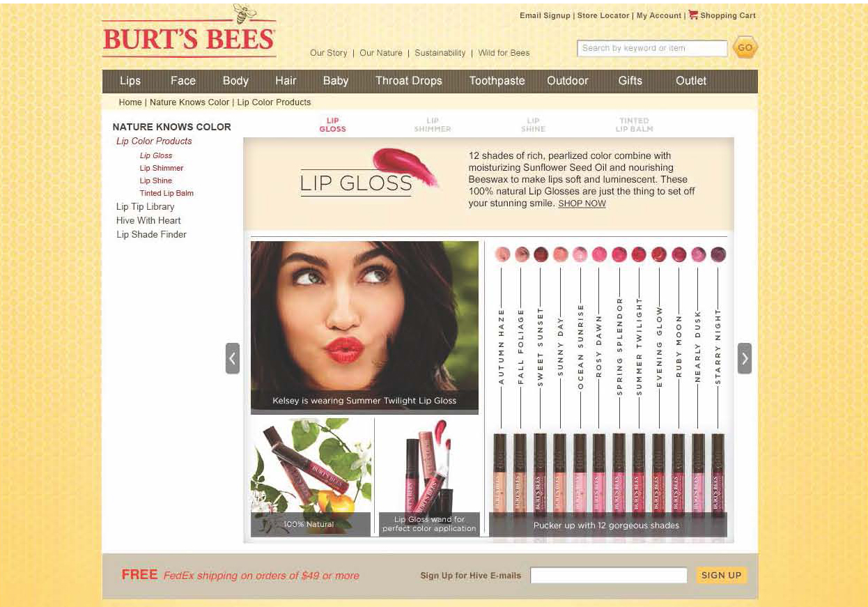The height and width of the screenshot is (607, 868).
Task: Select the Sweet Sunset color swatch
Action: pos(541,254)
